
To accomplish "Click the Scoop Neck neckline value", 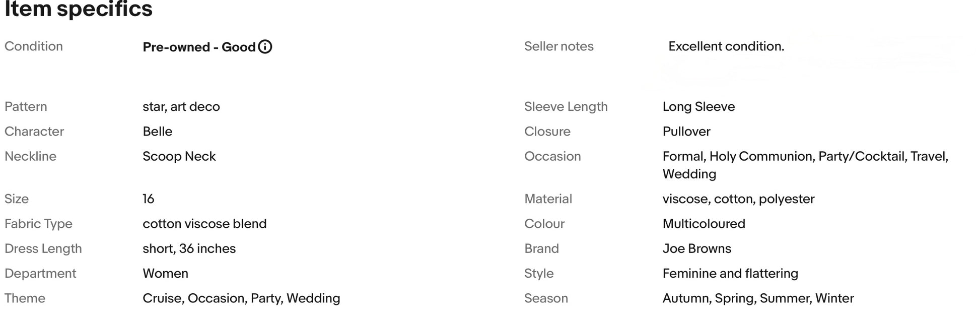I will [x=179, y=156].
